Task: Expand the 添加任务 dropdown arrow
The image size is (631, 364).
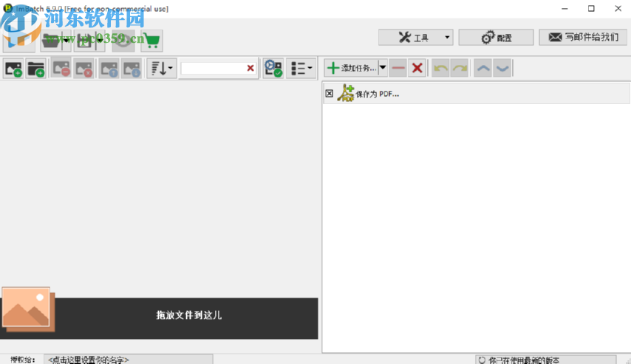Action: point(383,68)
